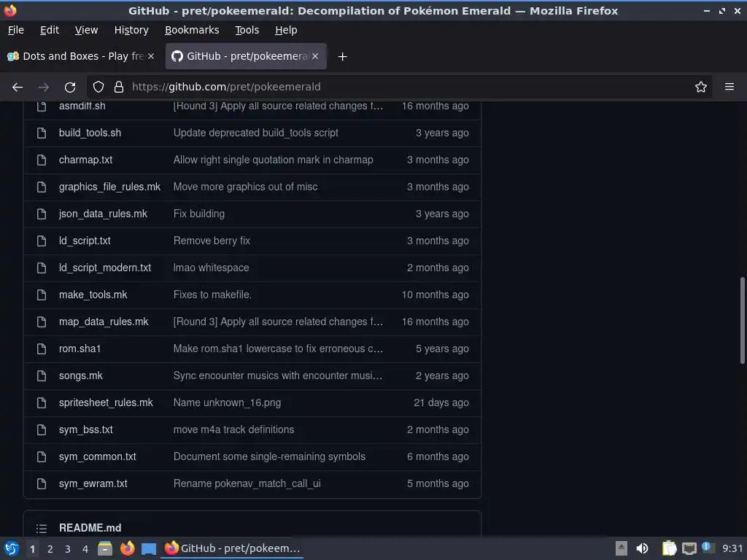Open the View menu
747x560 pixels.
pyautogui.click(x=86, y=30)
